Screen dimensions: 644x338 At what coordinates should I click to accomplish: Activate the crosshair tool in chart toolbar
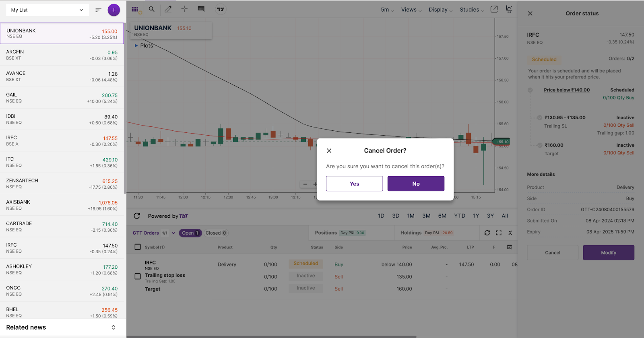click(x=184, y=9)
